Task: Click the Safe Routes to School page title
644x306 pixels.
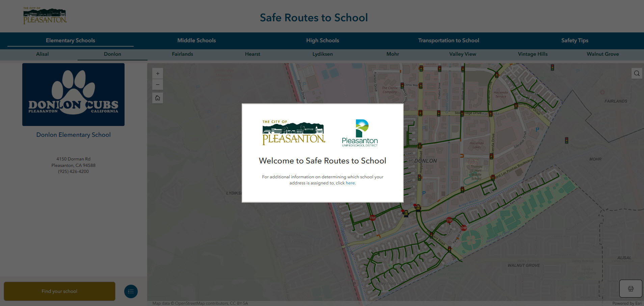Action: click(x=314, y=18)
